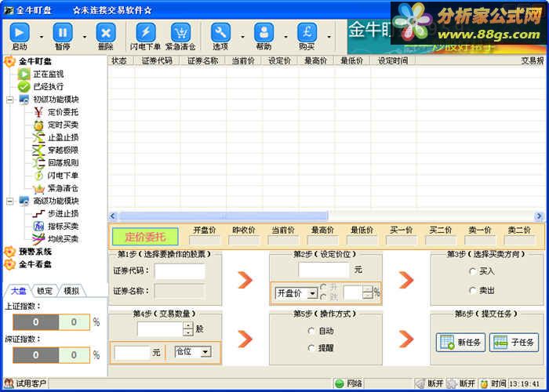
Task: Click the 子任务 button
Action: click(x=514, y=343)
